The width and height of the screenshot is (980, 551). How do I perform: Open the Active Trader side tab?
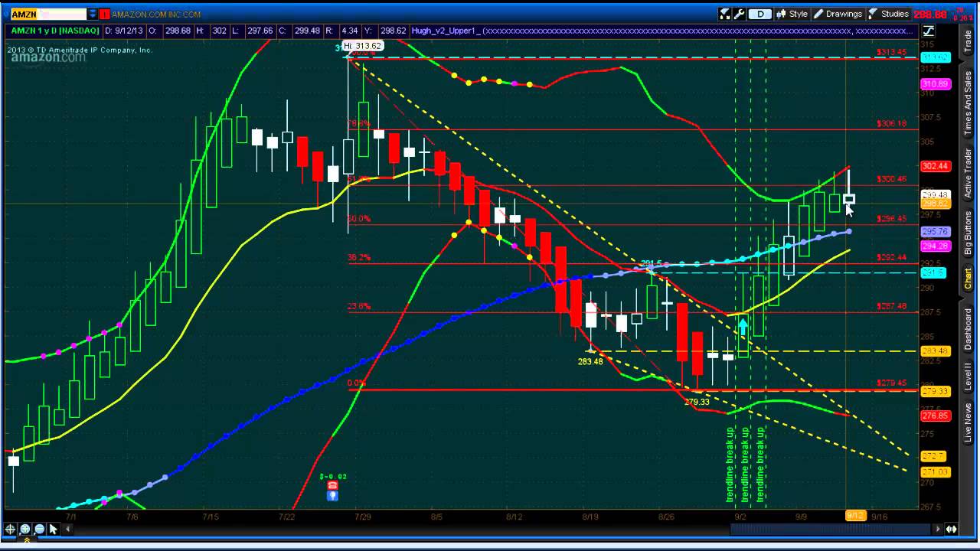968,173
